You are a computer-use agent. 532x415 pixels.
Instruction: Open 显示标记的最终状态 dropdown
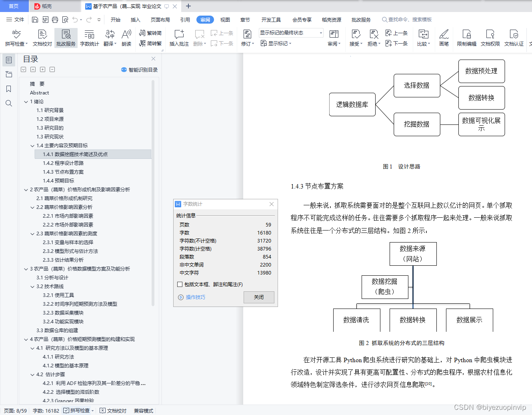pyautogui.click(x=291, y=33)
